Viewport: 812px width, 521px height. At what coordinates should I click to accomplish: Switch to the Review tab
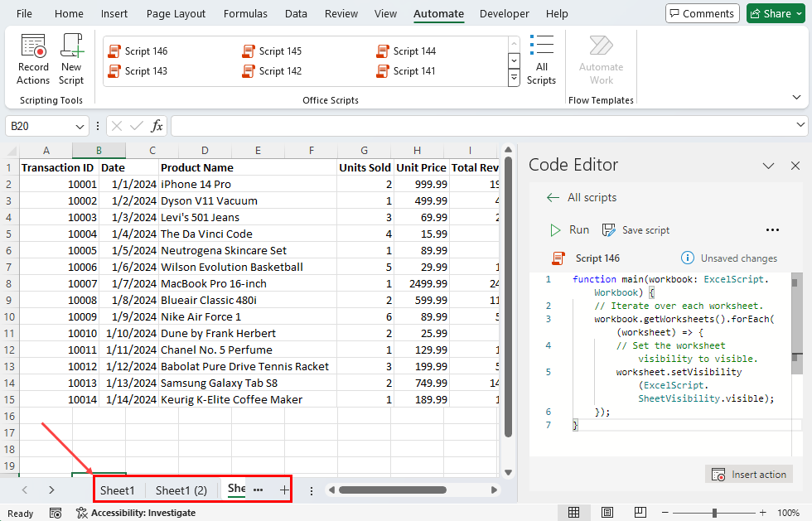(341, 14)
